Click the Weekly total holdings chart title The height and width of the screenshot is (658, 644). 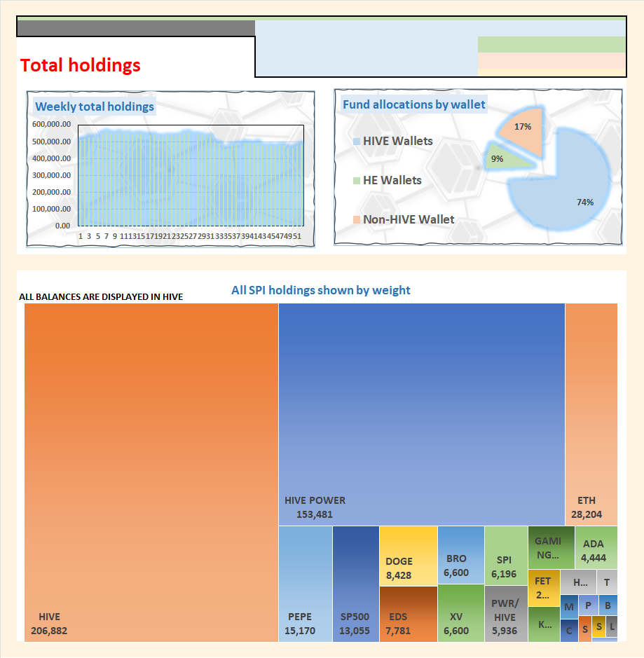coord(95,107)
